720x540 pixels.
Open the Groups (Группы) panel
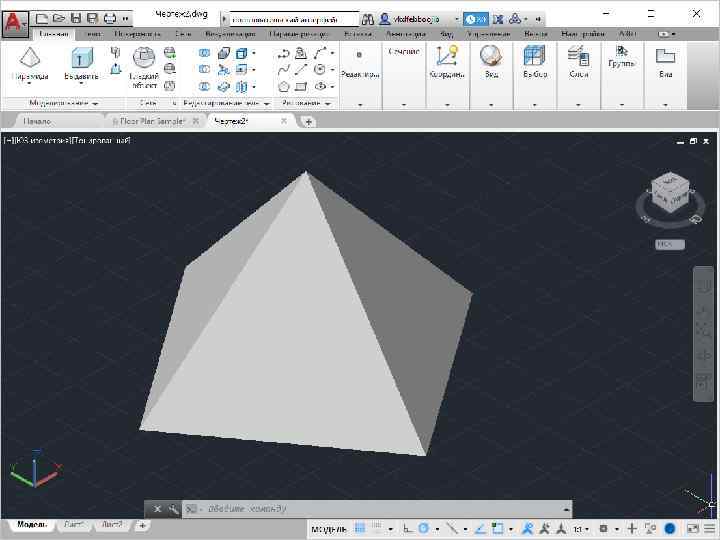tap(622, 57)
